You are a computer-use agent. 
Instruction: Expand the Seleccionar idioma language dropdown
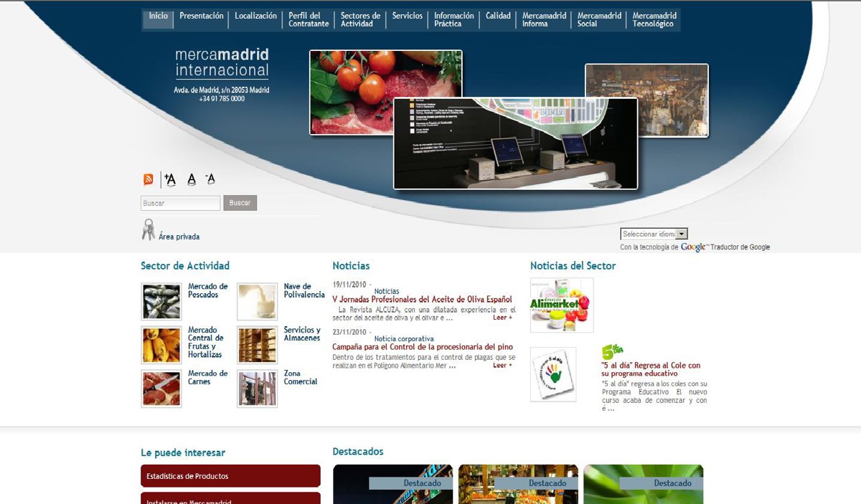point(654,234)
